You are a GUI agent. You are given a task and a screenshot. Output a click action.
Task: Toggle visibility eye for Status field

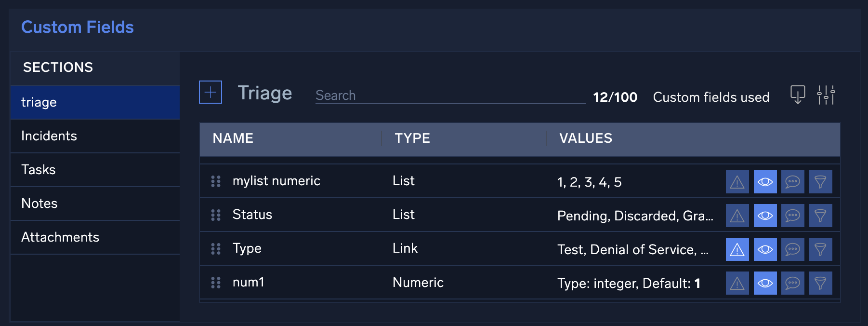pos(765,216)
